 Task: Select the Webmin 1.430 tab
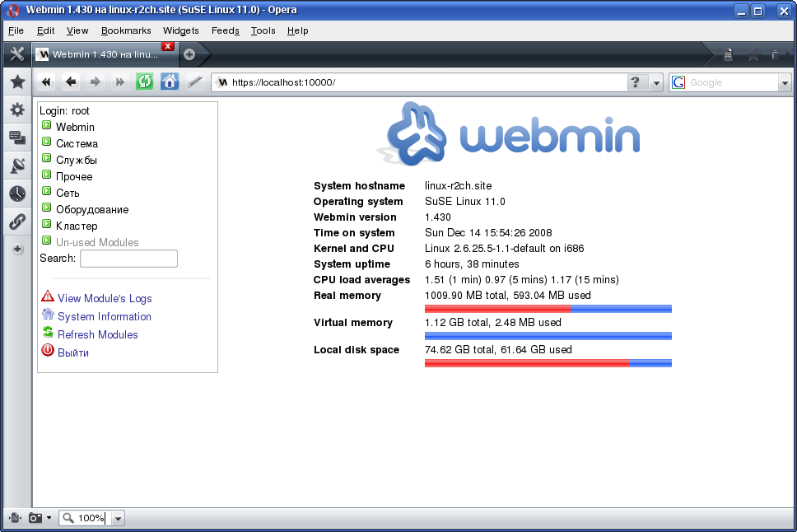tap(105, 54)
